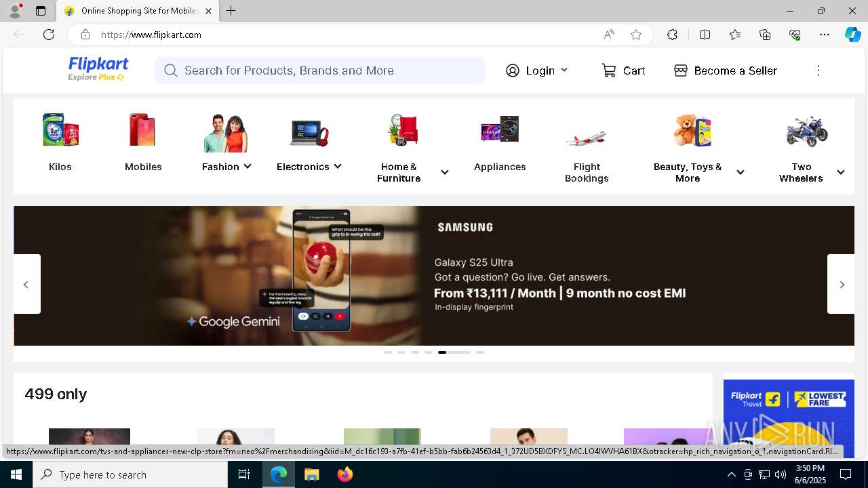Screen dimensions: 868x488
Task: Open the Kilos category icon
Action: (60, 129)
